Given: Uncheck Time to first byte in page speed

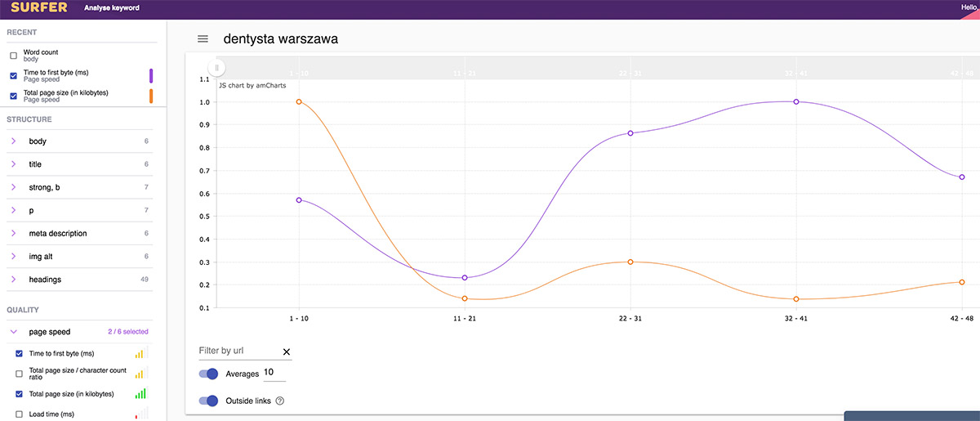Looking at the screenshot, I should pyautogui.click(x=20, y=354).
